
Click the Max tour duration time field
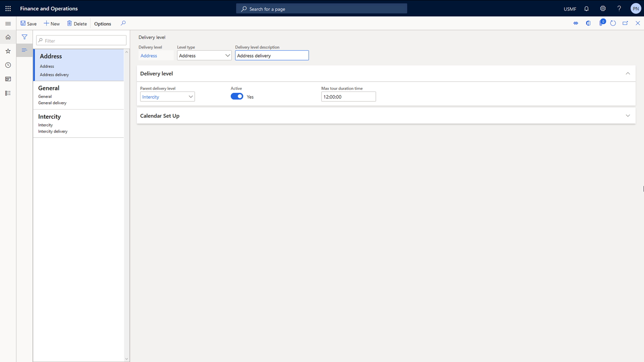[x=348, y=97]
